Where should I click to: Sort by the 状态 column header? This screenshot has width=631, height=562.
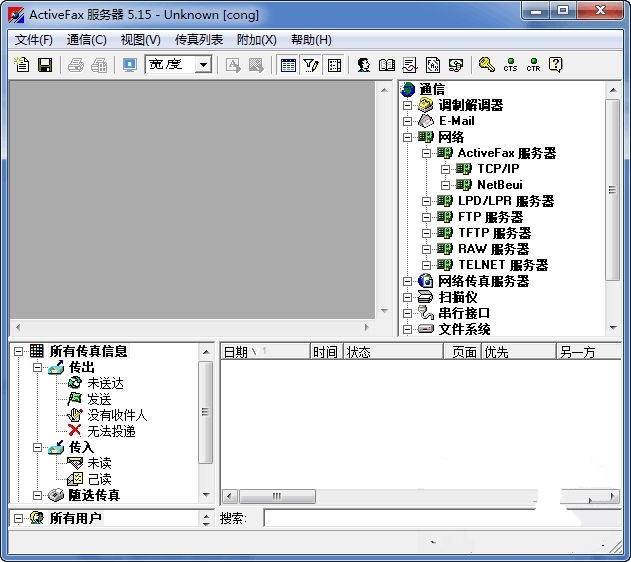point(393,352)
